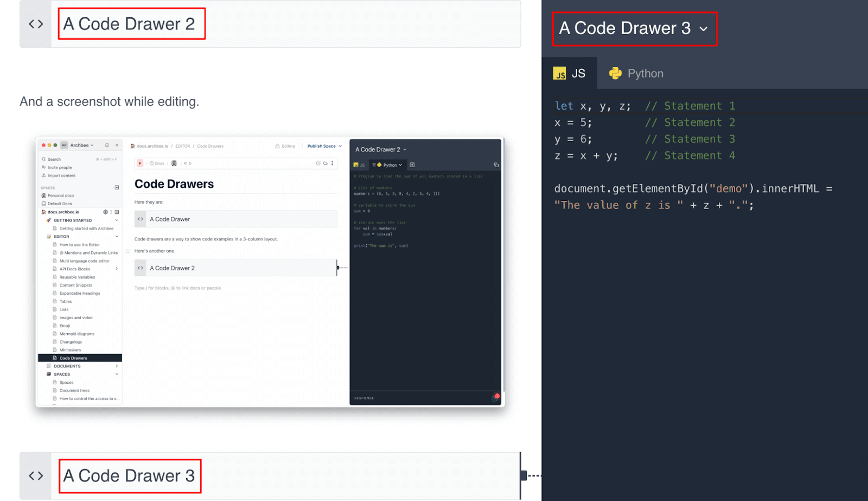Viewport: 868px width, 501px height.
Task: Click the copy code icon in the drawer panel
Action: point(496,165)
